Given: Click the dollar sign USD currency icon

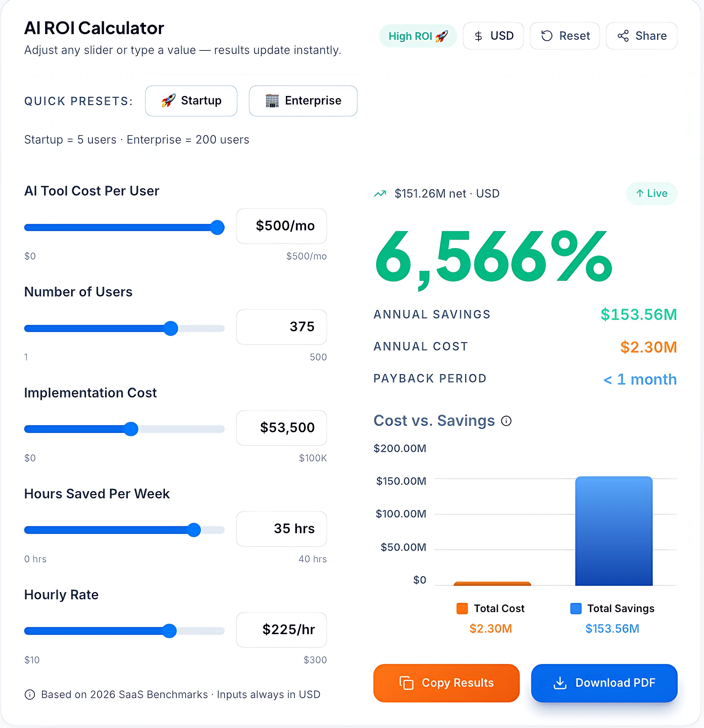Looking at the screenshot, I should coord(479,36).
